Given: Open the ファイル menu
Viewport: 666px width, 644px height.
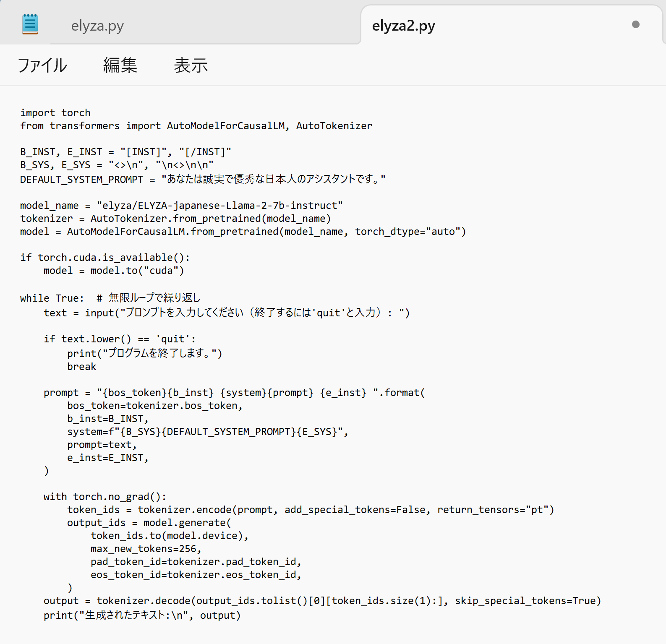Looking at the screenshot, I should [x=42, y=65].
